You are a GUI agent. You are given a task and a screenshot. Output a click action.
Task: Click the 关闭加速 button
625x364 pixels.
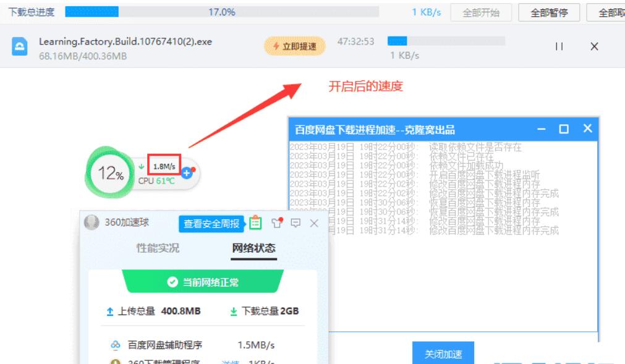pos(443,353)
